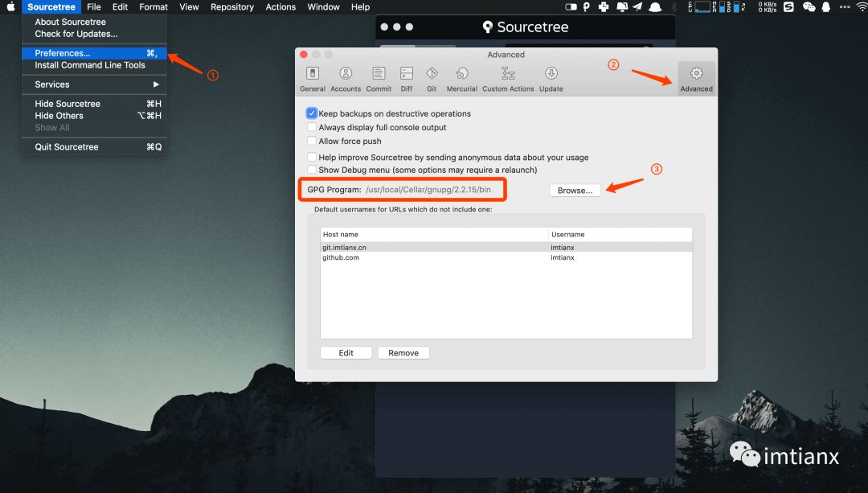Image resolution: width=868 pixels, height=493 pixels.
Task: Open the Actions menu
Action: pos(280,6)
